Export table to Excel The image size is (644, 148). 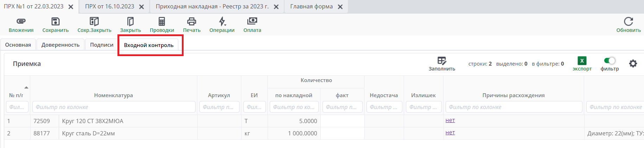click(x=582, y=61)
